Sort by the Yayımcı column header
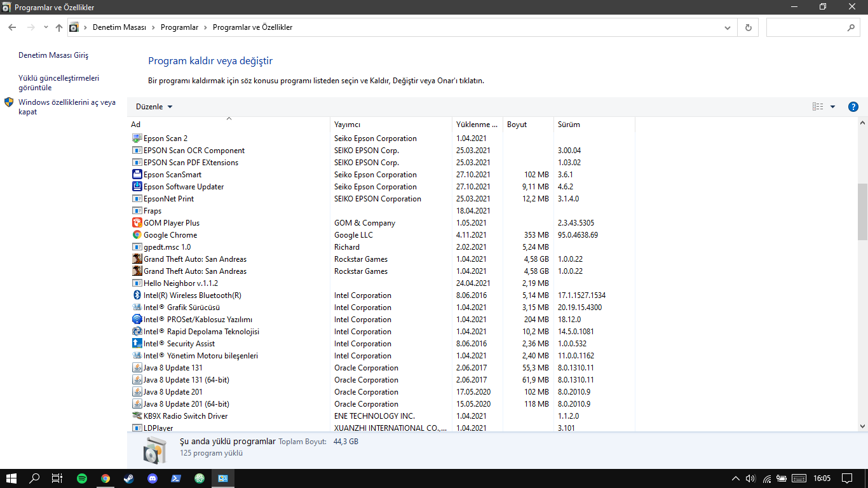The image size is (868, 488). click(391, 125)
